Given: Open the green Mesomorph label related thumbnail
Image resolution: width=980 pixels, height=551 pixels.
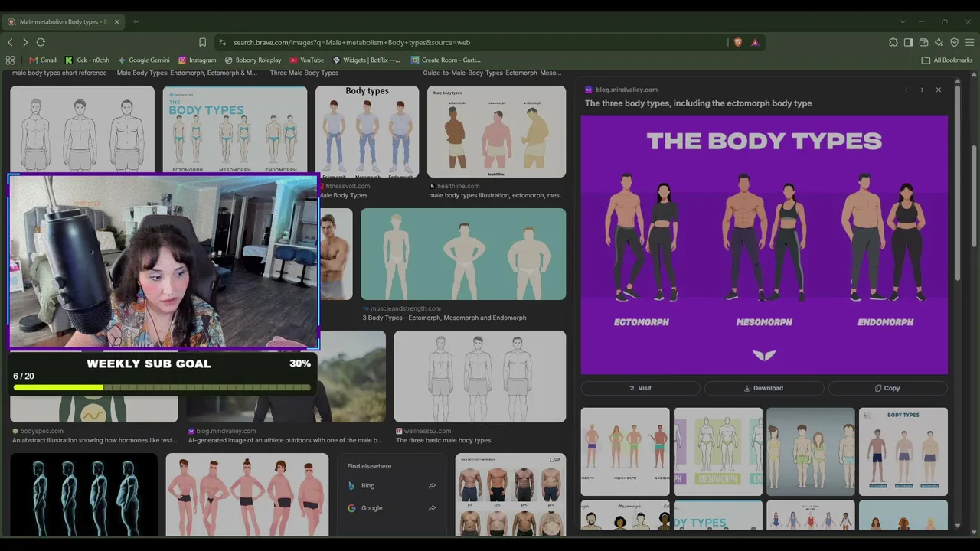Looking at the screenshot, I should coord(717,452).
